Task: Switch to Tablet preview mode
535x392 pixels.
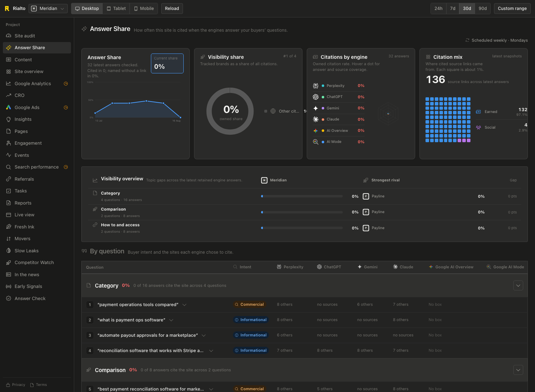Action: pos(116,9)
